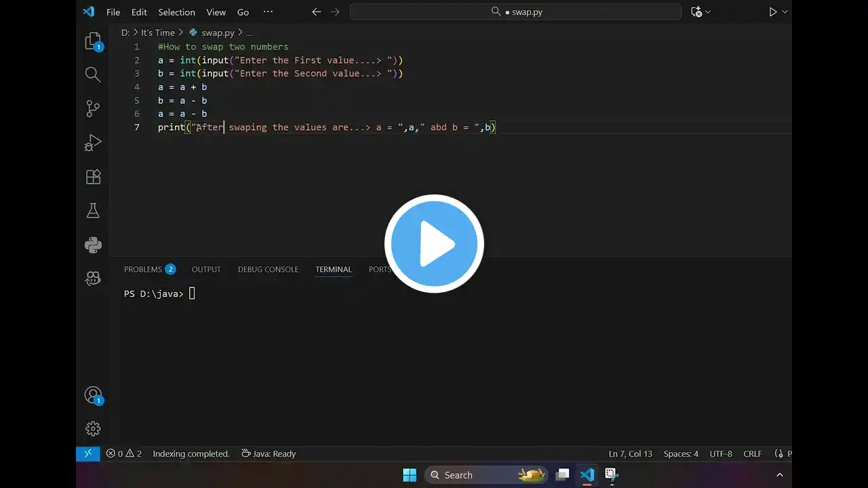The height and width of the screenshot is (488, 868).
Task: Open the Testing flask view
Action: click(x=93, y=211)
